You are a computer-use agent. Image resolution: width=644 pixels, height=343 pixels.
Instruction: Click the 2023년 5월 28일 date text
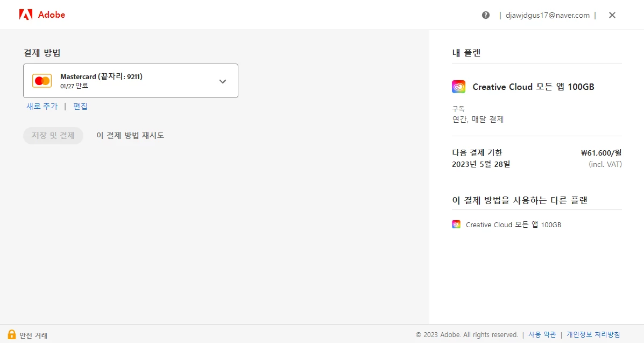point(481,164)
